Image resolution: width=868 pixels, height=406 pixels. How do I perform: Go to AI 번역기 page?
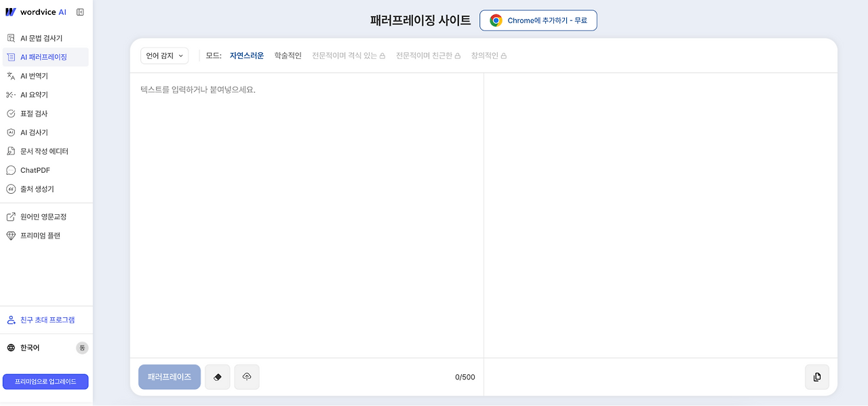click(45, 76)
